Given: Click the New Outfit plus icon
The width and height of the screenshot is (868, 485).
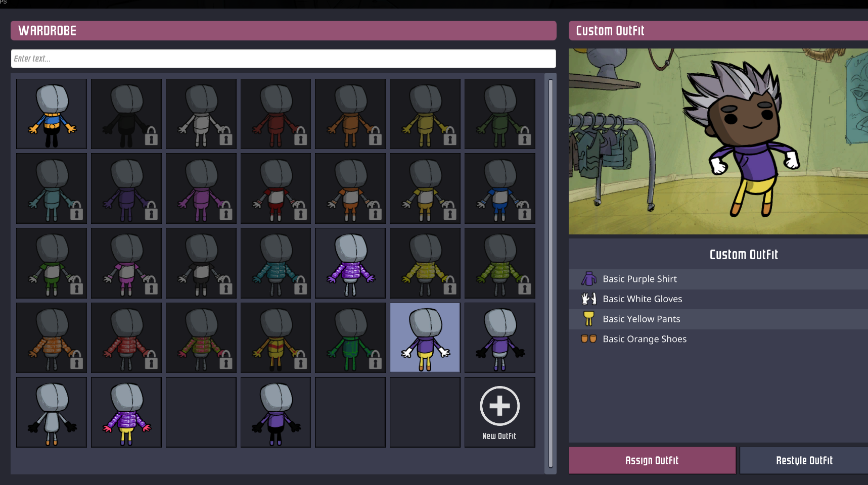Looking at the screenshot, I should point(499,406).
